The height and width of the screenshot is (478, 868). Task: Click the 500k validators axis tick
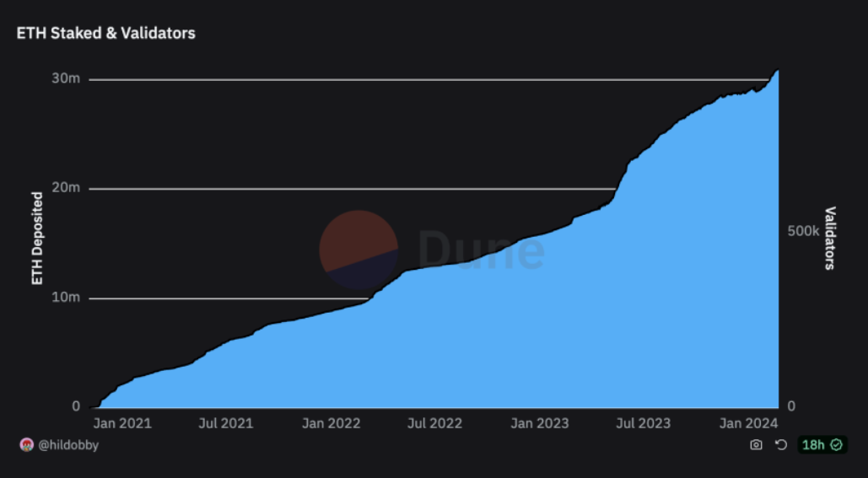tap(802, 232)
